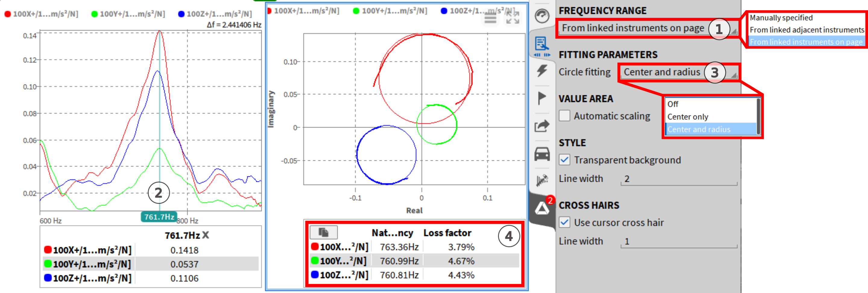Click green 100Y legend entry in Nyquist plot
868x293 pixels.
click(390, 11)
